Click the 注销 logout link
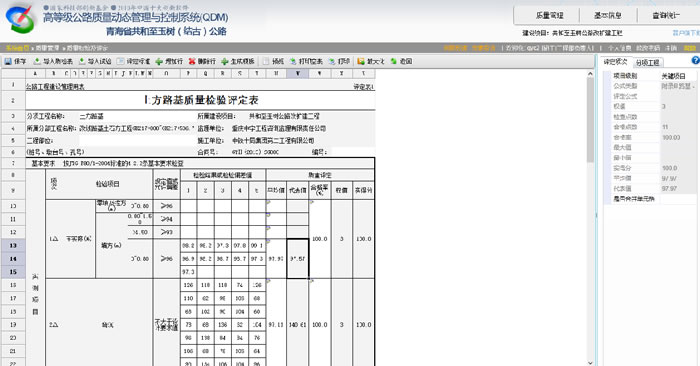Image resolution: width=700 pixels, height=366 pixels. pyautogui.click(x=671, y=48)
